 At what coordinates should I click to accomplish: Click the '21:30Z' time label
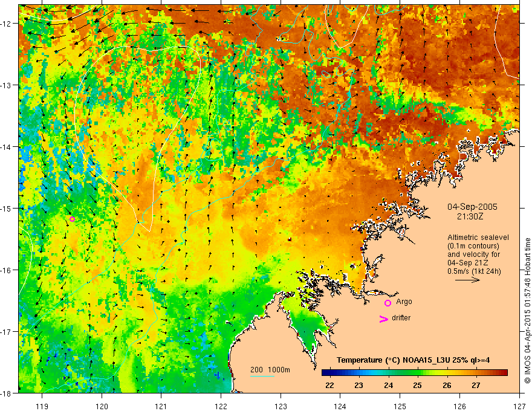pos(470,216)
